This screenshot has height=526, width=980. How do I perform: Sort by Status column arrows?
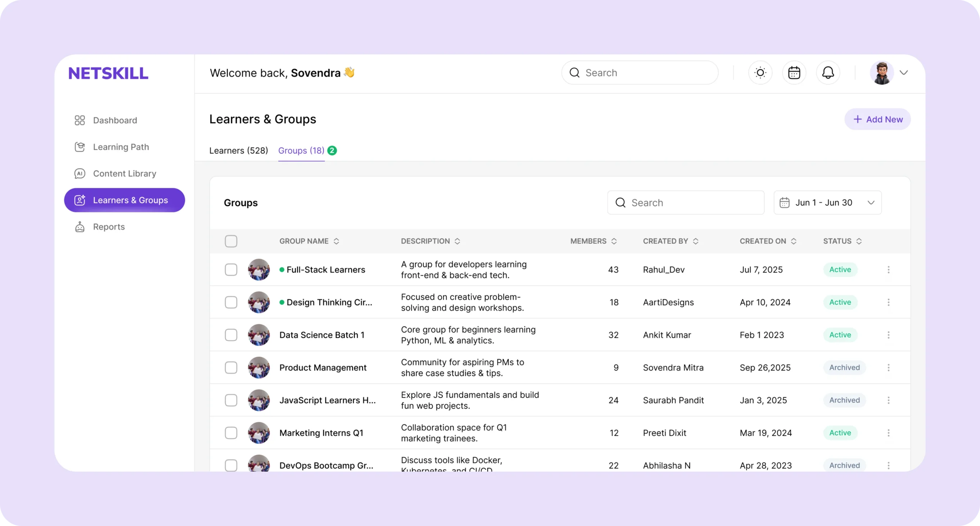point(859,241)
